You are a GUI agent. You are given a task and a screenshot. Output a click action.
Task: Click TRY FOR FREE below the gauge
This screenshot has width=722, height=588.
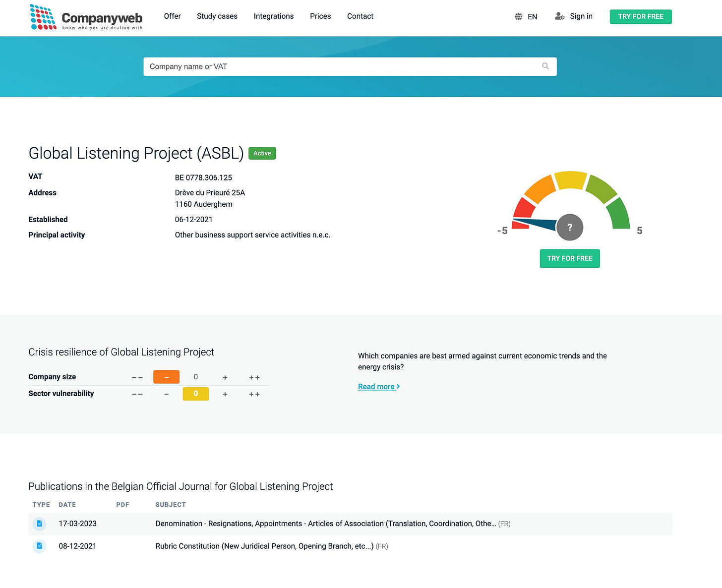pos(570,258)
